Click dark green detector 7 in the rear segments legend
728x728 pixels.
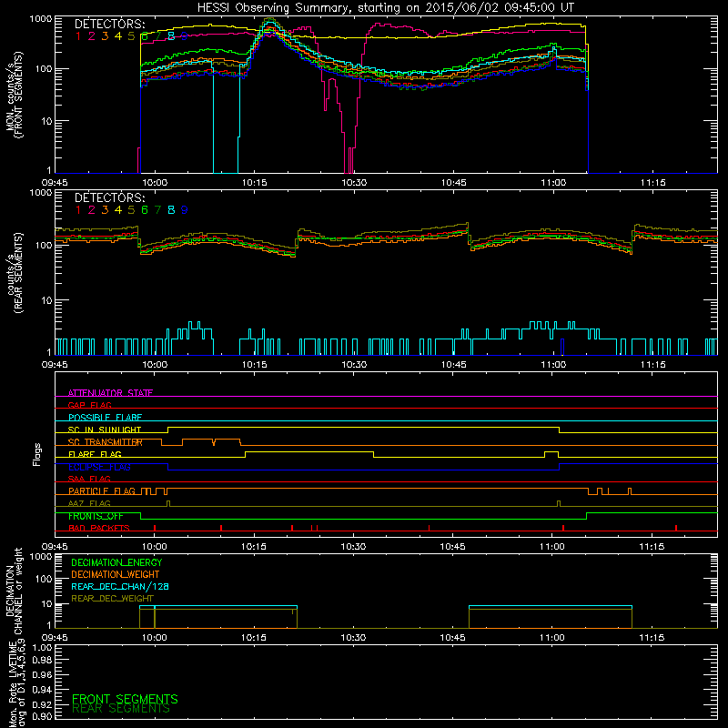(x=157, y=210)
